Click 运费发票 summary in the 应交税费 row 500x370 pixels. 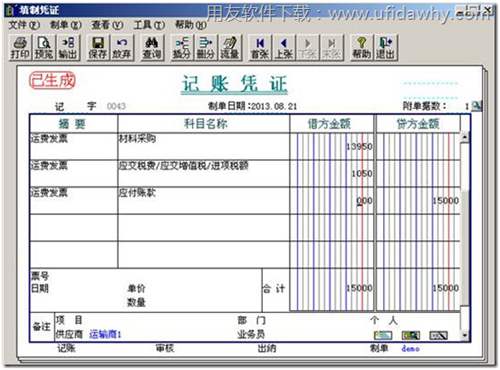point(49,165)
